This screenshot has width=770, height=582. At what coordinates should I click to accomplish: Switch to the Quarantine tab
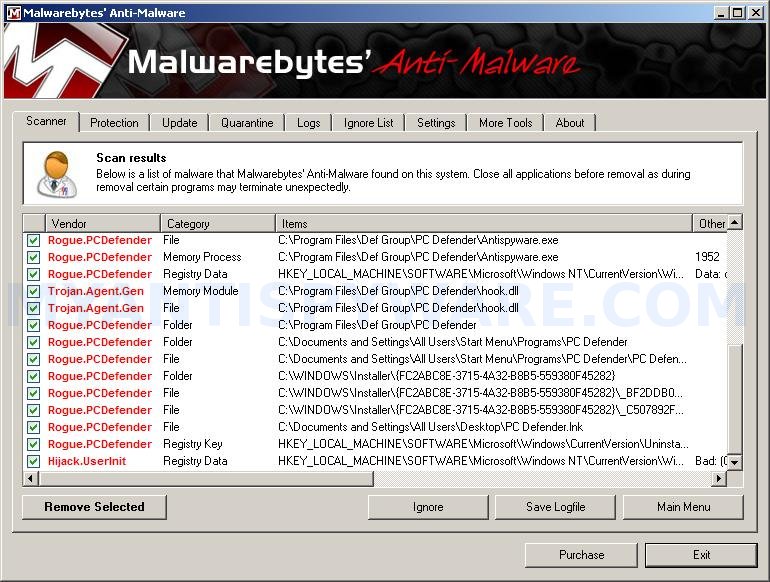[247, 123]
